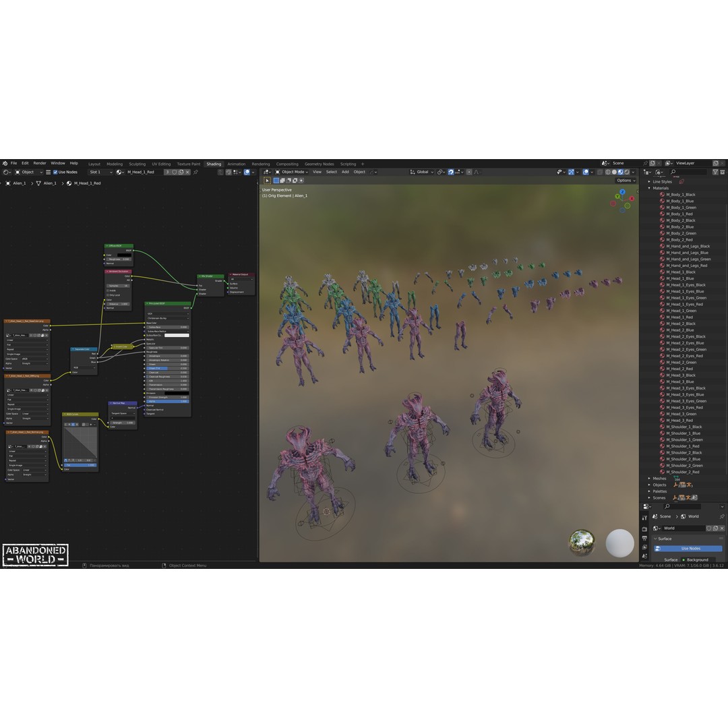728x728 pixels.
Task: Browse materials with the sphere icon dropdown
Action: [x=121, y=173]
